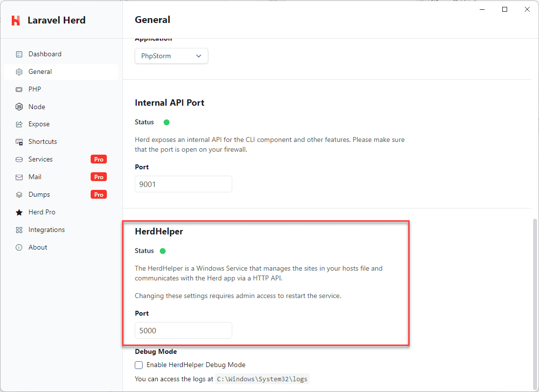539x392 pixels.
Task: Click the Pro badge next to Services
Action: 98,159
